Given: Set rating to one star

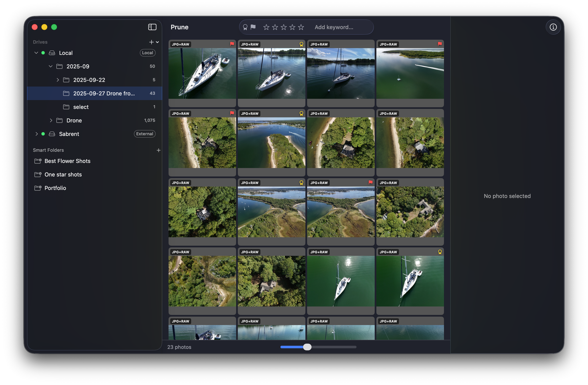Looking at the screenshot, I should (x=266, y=27).
